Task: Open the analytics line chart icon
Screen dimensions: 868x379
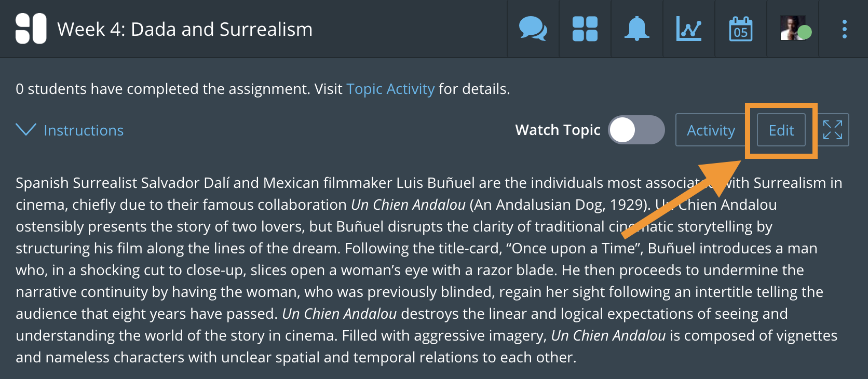Action: click(688, 29)
